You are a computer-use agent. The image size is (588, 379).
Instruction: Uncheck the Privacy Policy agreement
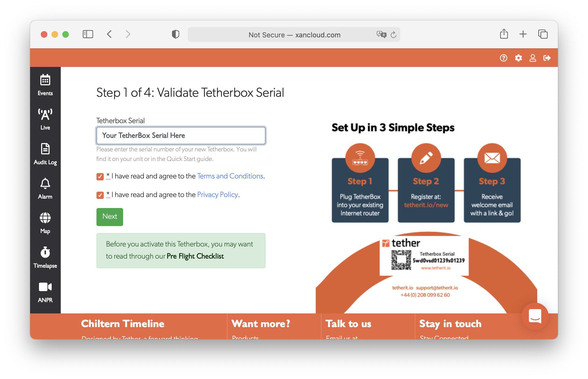[100, 195]
